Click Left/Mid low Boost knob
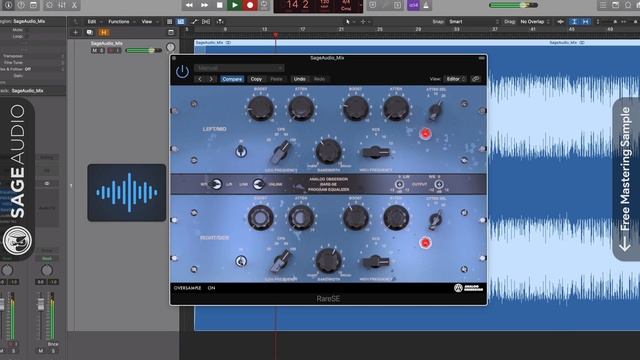640x360 pixels. (261, 108)
